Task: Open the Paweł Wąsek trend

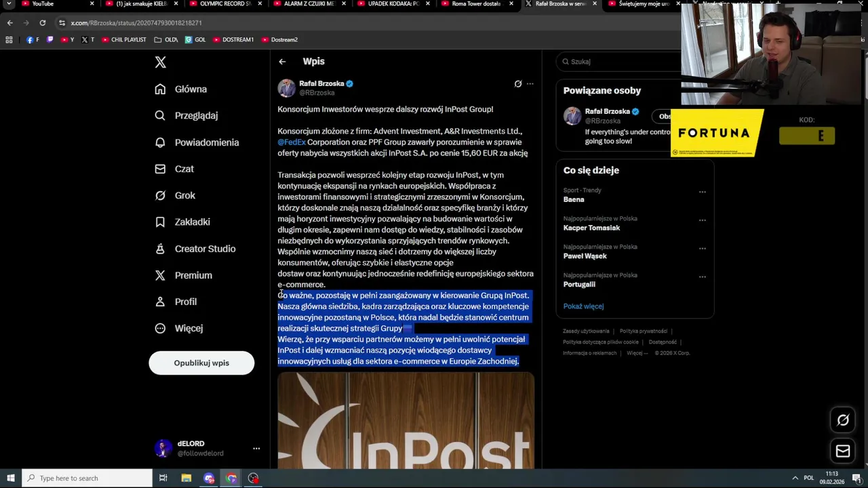Action: (x=585, y=256)
